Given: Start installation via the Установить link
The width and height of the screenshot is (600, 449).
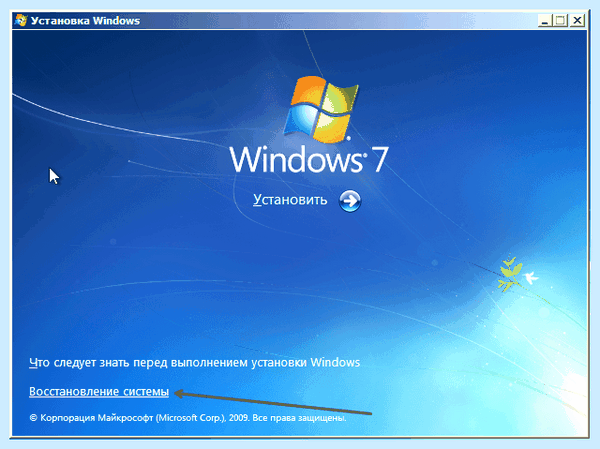Looking at the screenshot, I should [290, 200].
